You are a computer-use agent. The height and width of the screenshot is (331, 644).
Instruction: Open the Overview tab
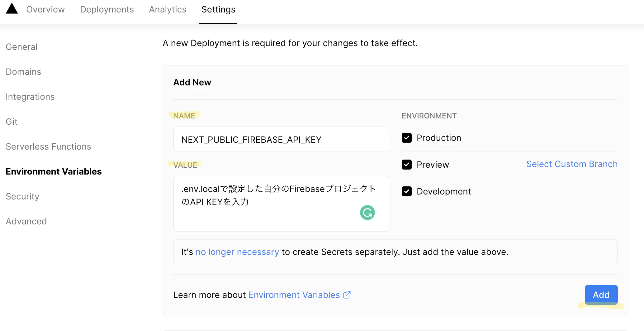(x=45, y=9)
